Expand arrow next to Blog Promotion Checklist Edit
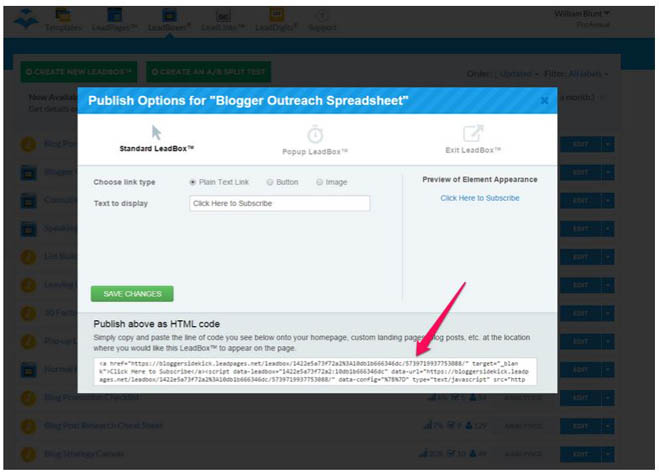 [608, 398]
